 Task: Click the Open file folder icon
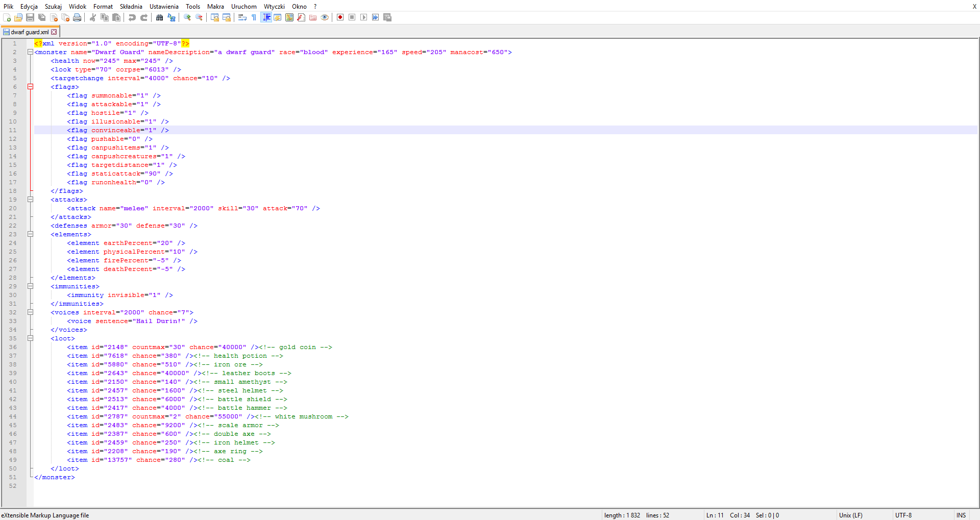coord(18,17)
